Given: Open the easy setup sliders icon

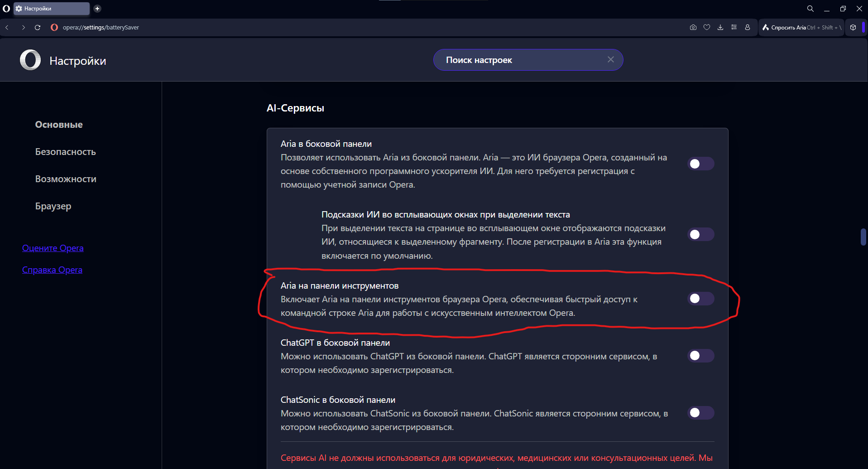Looking at the screenshot, I should tap(734, 27).
